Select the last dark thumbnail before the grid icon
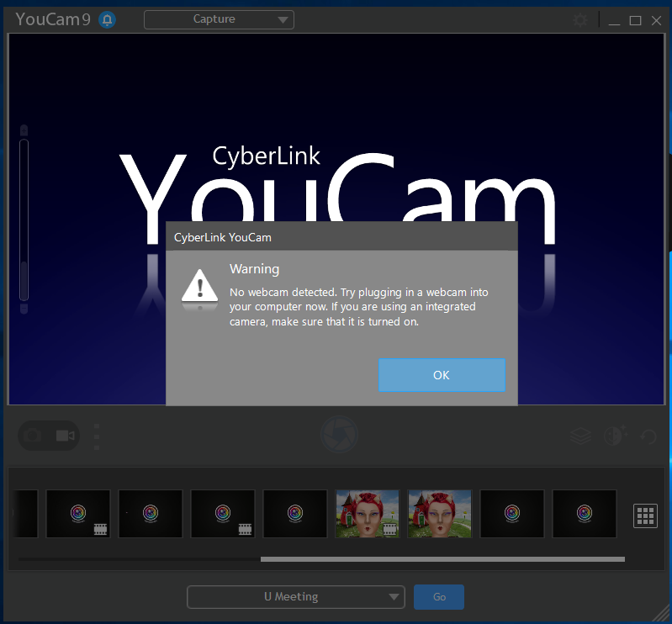672x624 pixels. point(585,514)
